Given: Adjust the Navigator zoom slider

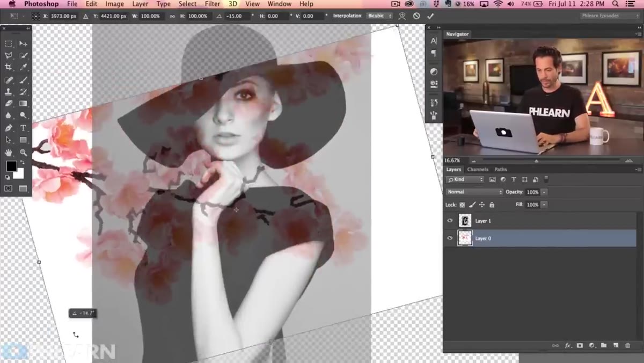Looking at the screenshot, I should (x=536, y=161).
